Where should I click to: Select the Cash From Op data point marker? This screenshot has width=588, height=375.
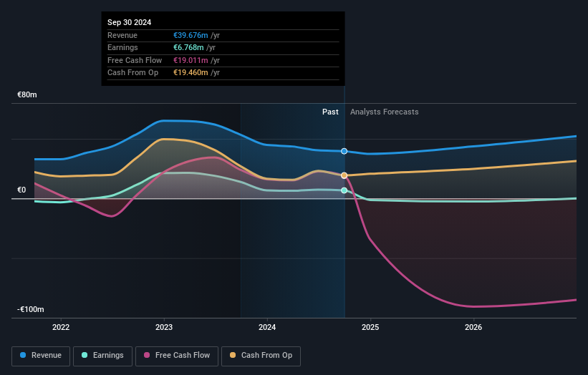[344, 175]
